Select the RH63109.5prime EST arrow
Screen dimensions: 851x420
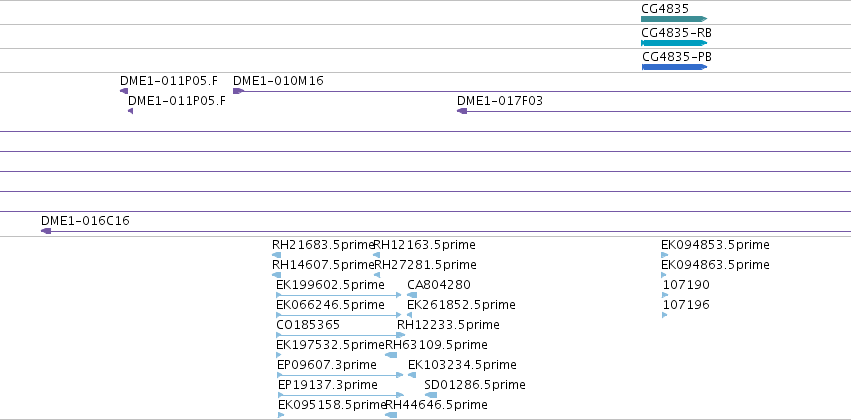pos(391,355)
